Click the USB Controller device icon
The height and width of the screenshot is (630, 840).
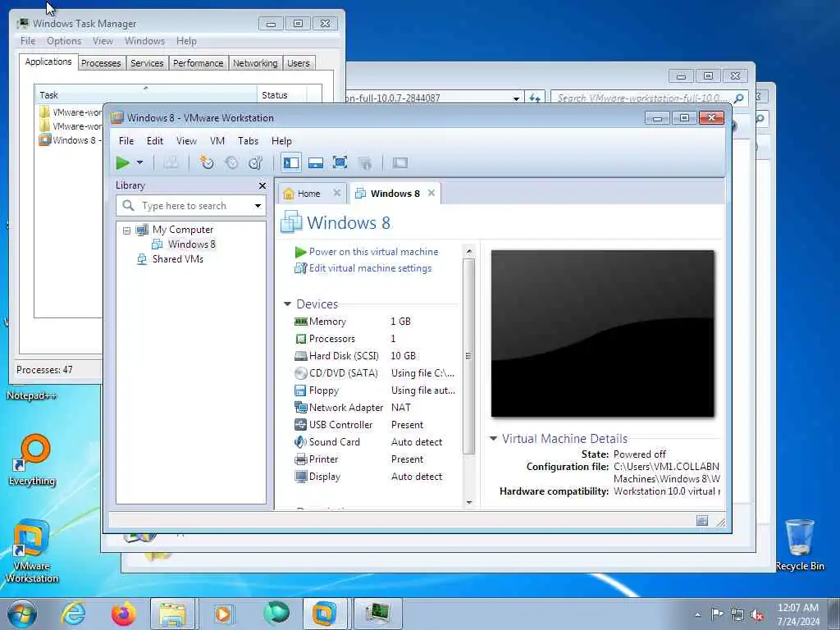coord(300,425)
